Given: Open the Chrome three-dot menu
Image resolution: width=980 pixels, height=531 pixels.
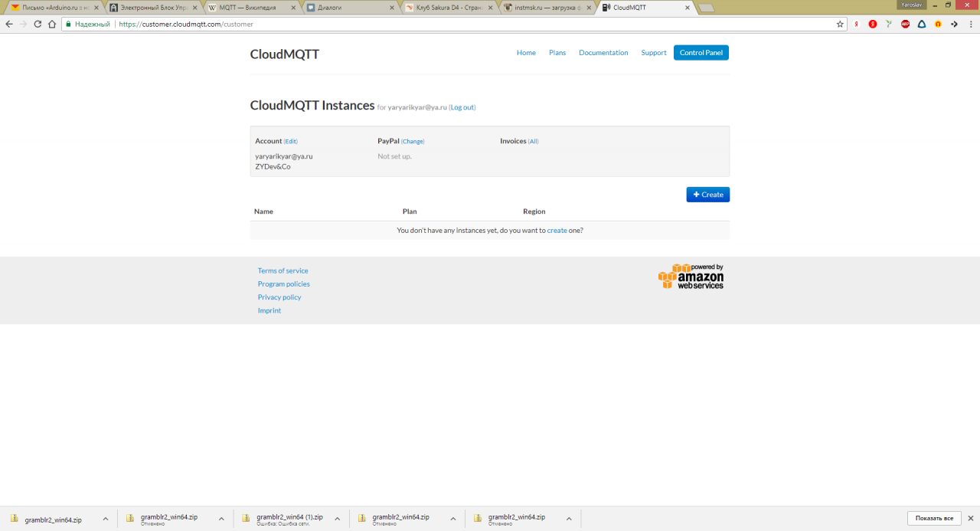Looking at the screenshot, I should pos(970,24).
